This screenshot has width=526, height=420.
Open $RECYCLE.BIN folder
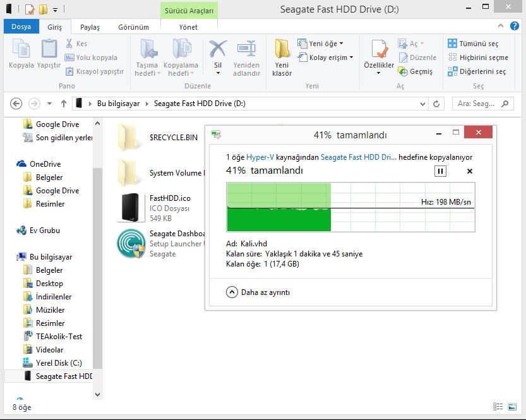pos(158,137)
